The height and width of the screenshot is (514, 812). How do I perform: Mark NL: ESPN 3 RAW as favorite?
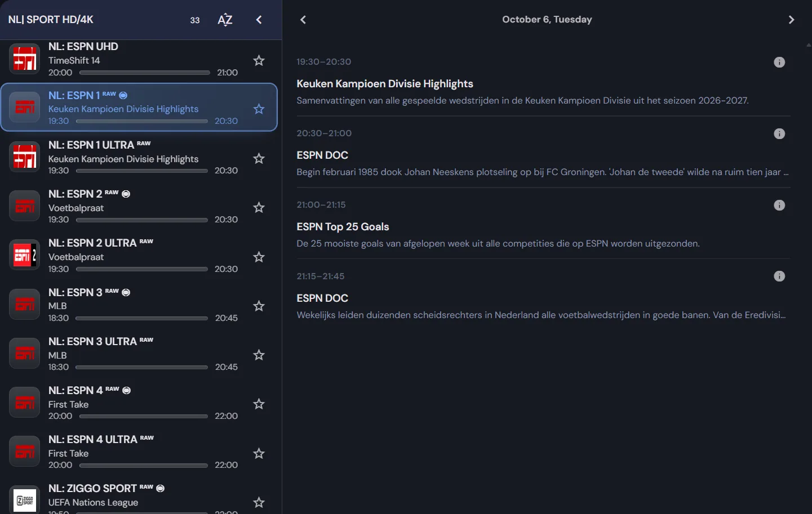[259, 306]
